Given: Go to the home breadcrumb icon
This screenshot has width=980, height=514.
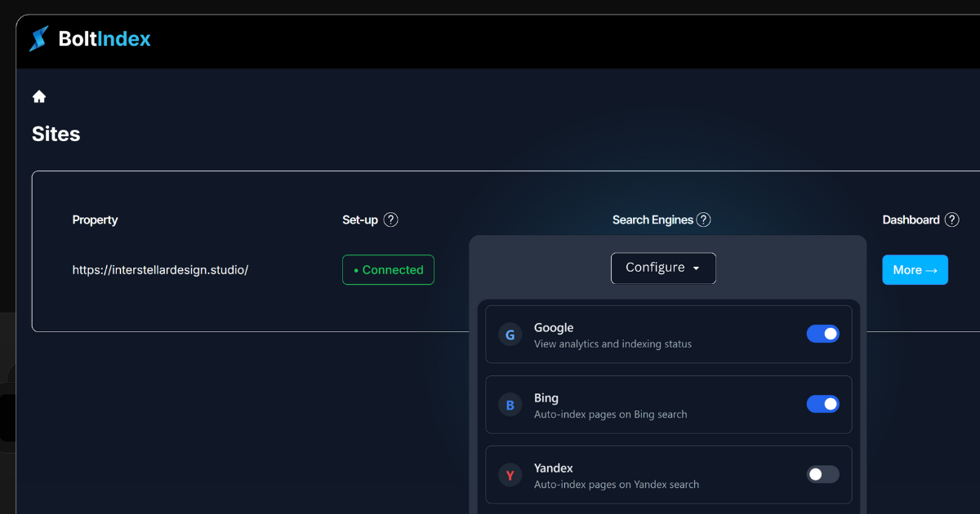Looking at the screenshot, I should [39, 96].
